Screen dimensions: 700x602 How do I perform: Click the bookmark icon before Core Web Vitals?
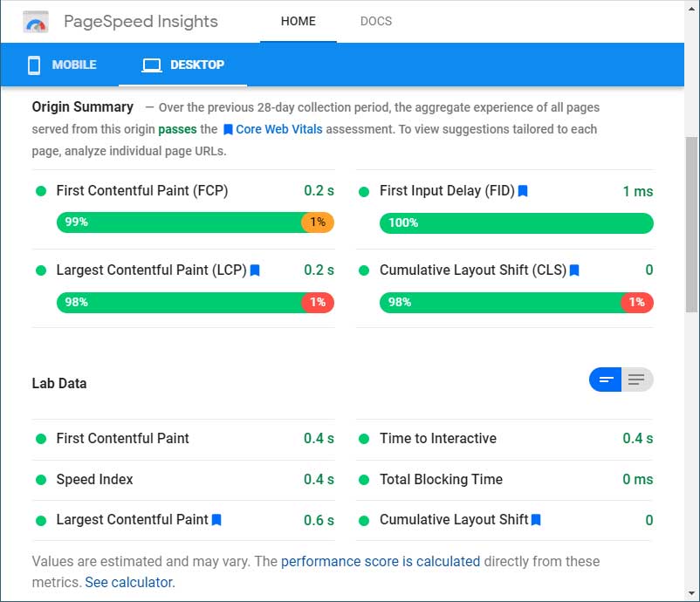tap(228, 129)
